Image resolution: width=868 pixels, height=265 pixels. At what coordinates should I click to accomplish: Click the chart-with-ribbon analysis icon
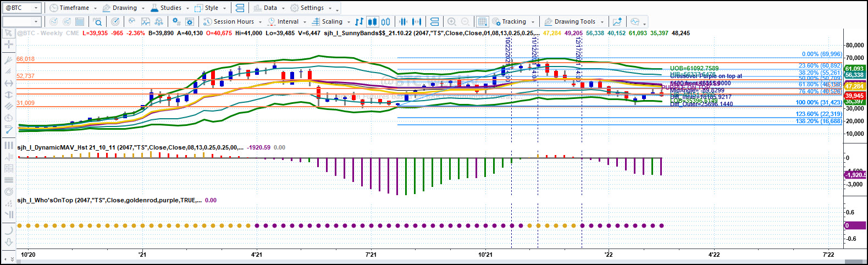(x=146, y=21)
